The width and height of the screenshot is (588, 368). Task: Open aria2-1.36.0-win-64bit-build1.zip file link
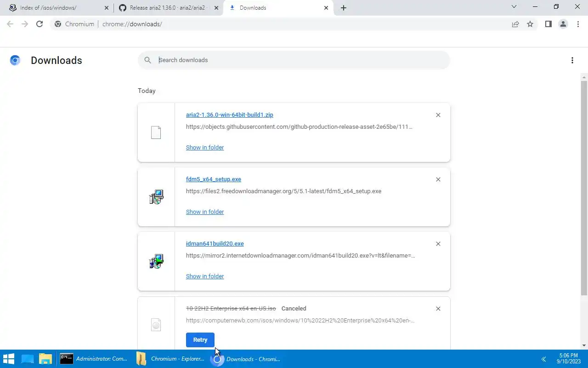click(229, 115)
